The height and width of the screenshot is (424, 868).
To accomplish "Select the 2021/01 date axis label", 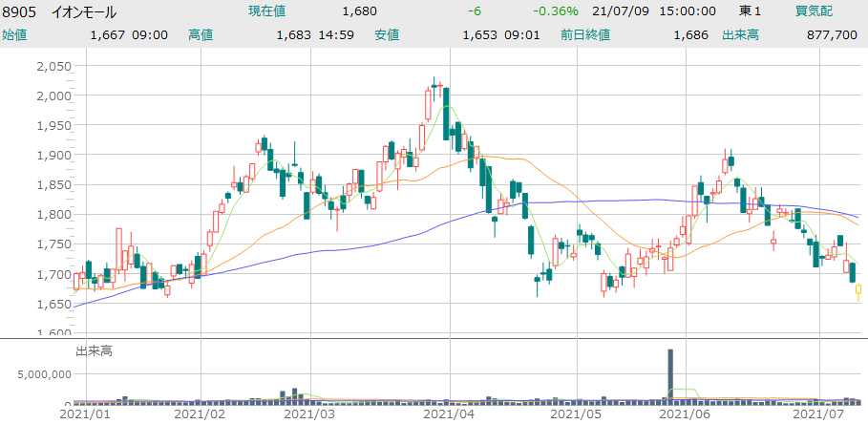I will 86,414.
